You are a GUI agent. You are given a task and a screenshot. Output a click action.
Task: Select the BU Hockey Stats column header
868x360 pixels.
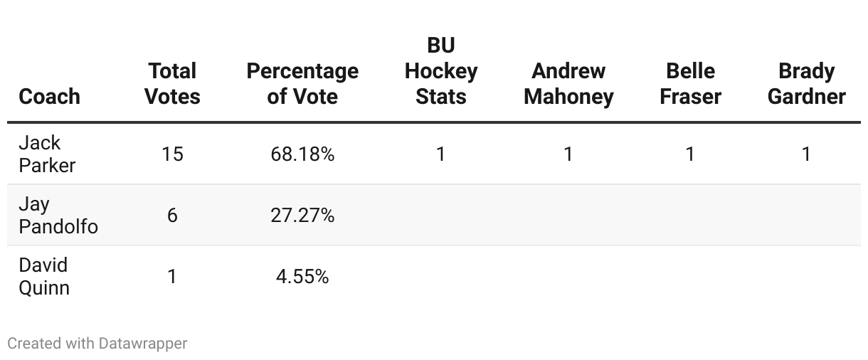[x=441, y=70]
